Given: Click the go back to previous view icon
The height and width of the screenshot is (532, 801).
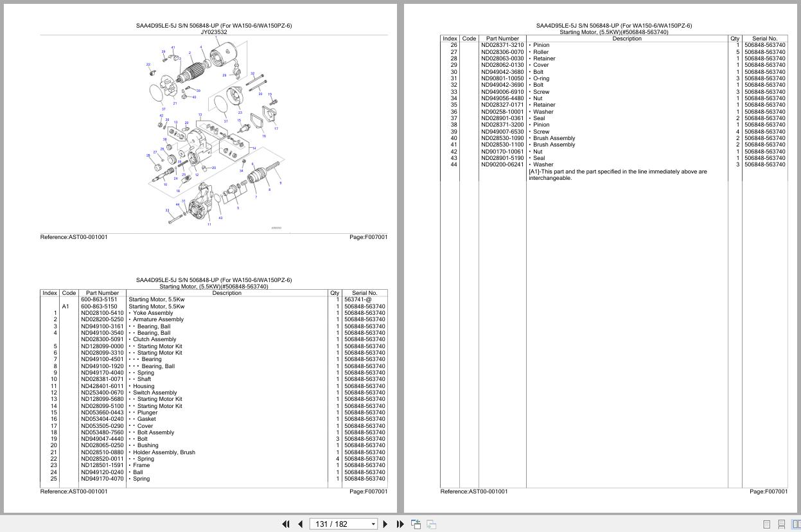Looking at the screenshot, I should pos(416,524).
